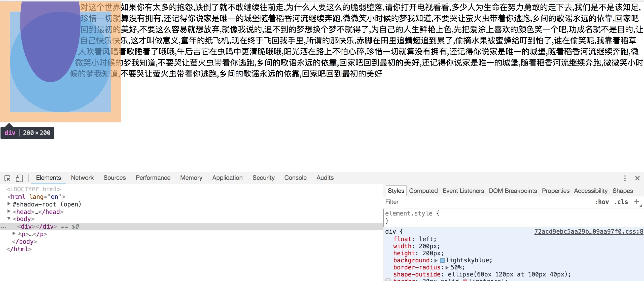Expand the background shorthand property triangle
This screenshot has height=281, width=644.
[436, 260]
